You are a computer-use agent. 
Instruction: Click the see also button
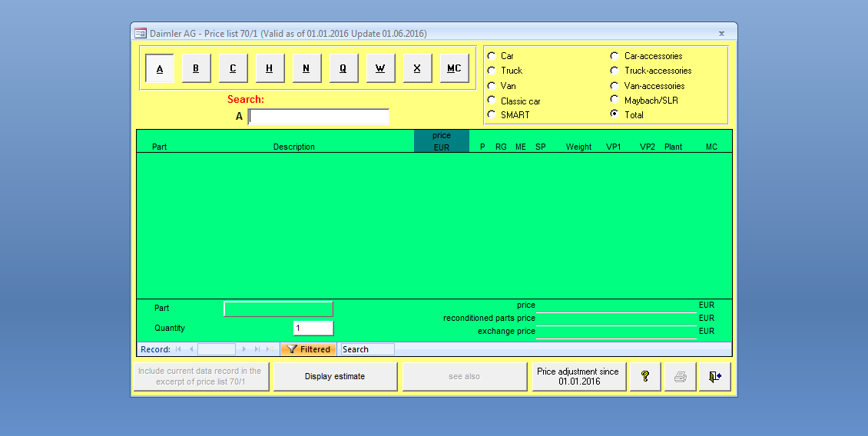[x=465, y=376]
